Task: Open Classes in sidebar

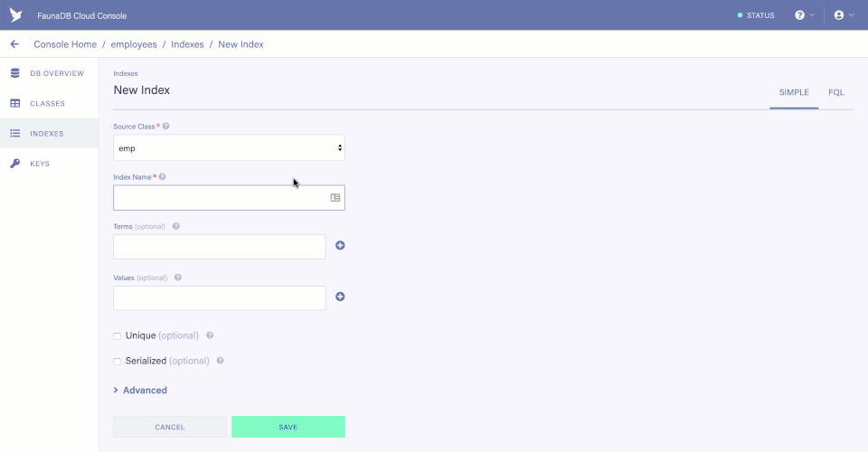Action: click(49, 103)
